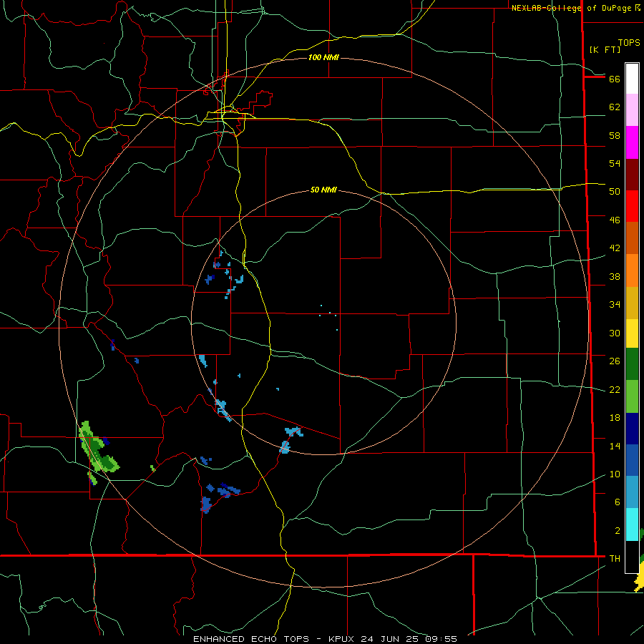Select the dark red (maroon) legend swatch
The height and width of the screenshot is (644, 644).
632,175
